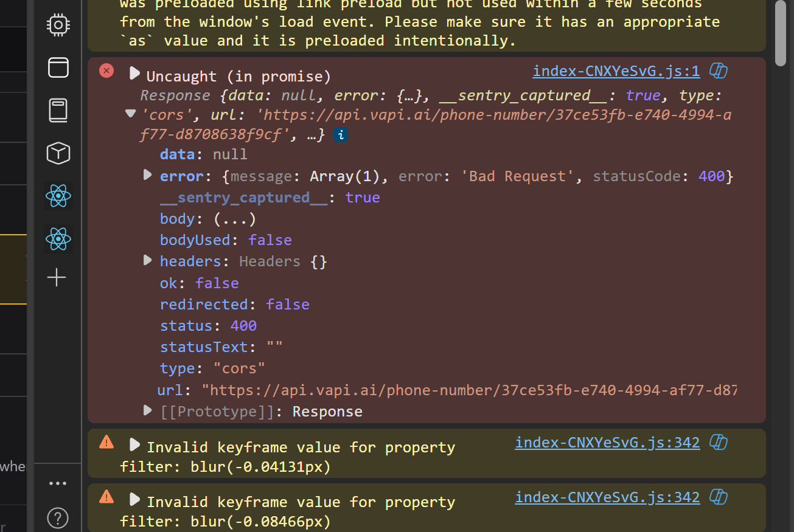Select the 'bodyUsed: false' property
The width and height of the screenshot is (794, 532).
[226, 240]
